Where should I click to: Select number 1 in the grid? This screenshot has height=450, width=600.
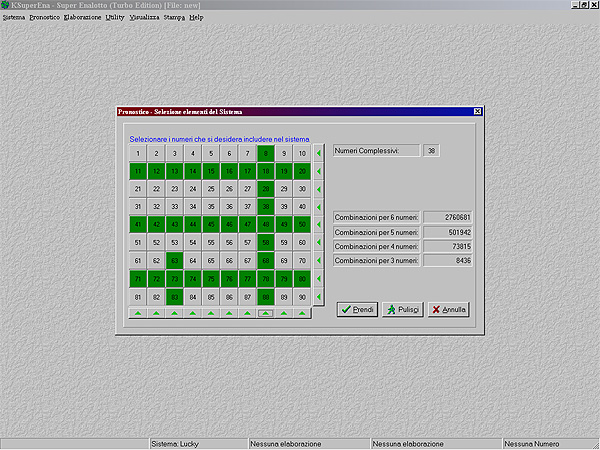(138, 153)
